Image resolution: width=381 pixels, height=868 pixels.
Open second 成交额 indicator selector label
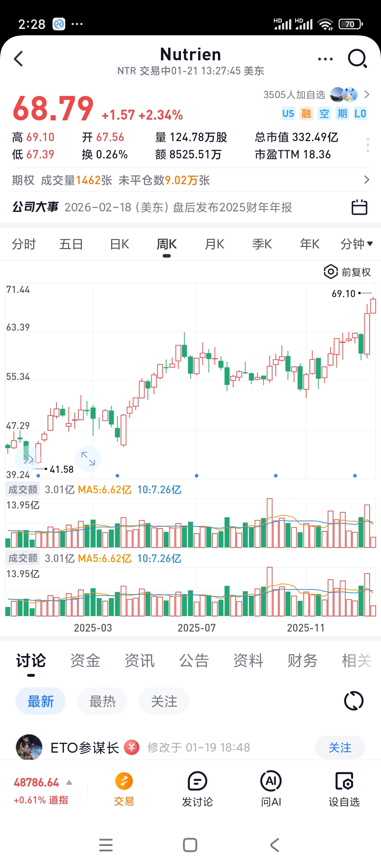click(23, 558)
